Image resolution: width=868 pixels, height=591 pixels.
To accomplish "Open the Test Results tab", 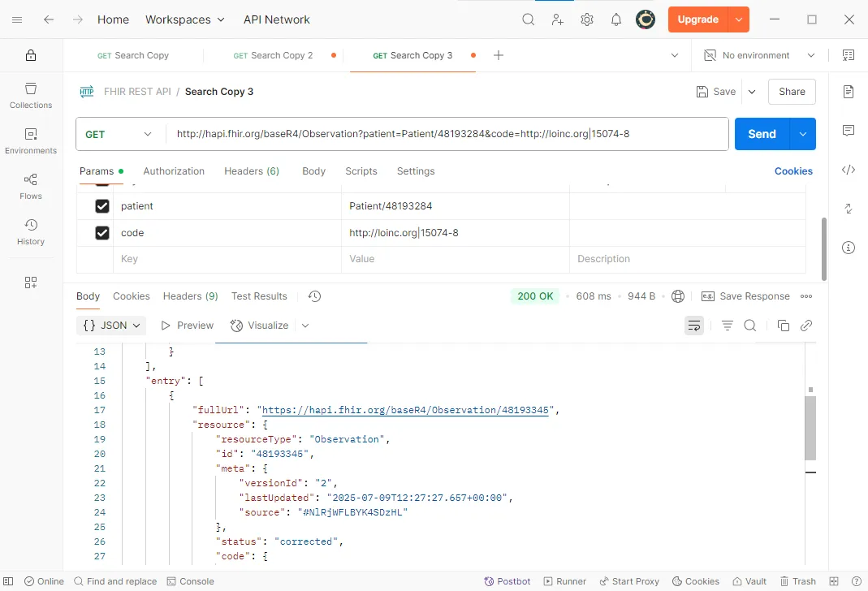I will pos(259,296).
